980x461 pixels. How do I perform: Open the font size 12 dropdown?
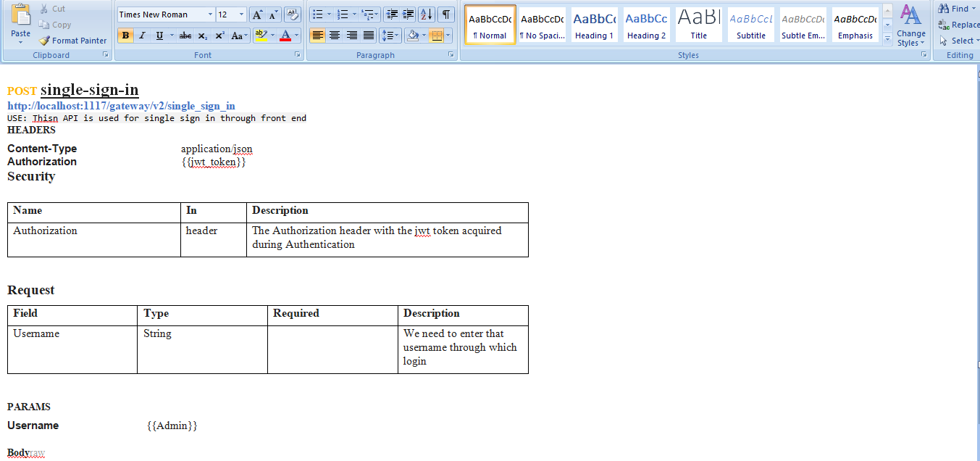click(242, 14)
